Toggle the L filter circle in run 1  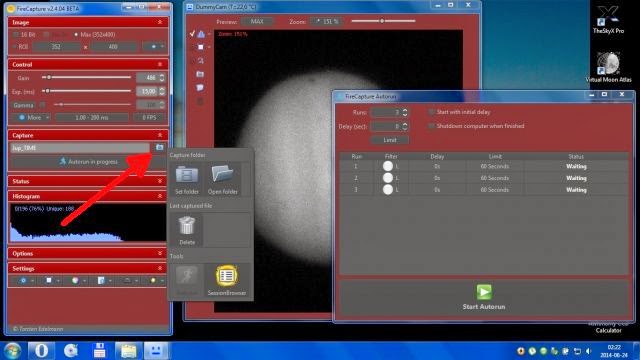388,166
